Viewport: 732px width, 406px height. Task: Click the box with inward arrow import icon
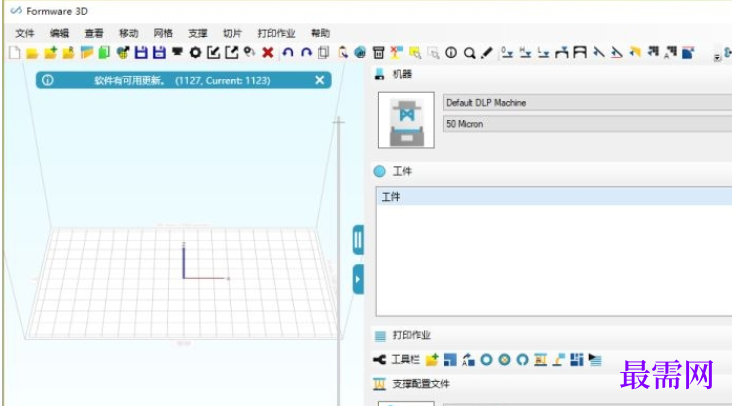tap(213, 53)
